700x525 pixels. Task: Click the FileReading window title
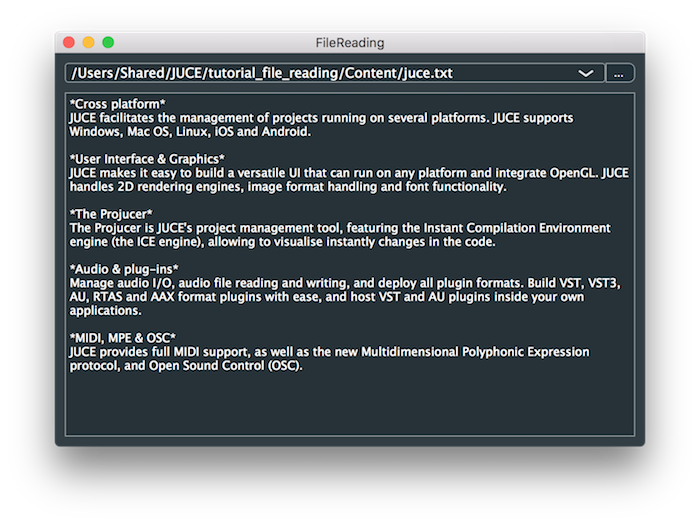point(350,43)
